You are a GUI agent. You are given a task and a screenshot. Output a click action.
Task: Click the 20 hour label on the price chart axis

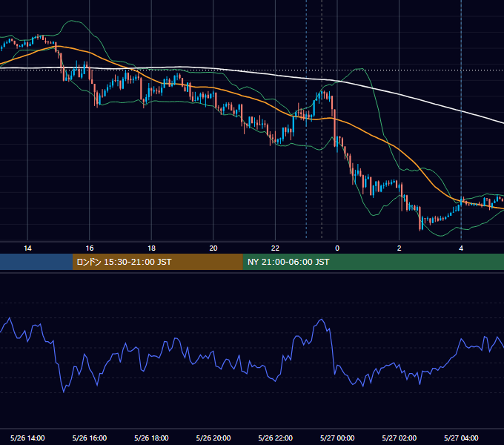pos(213,248)
